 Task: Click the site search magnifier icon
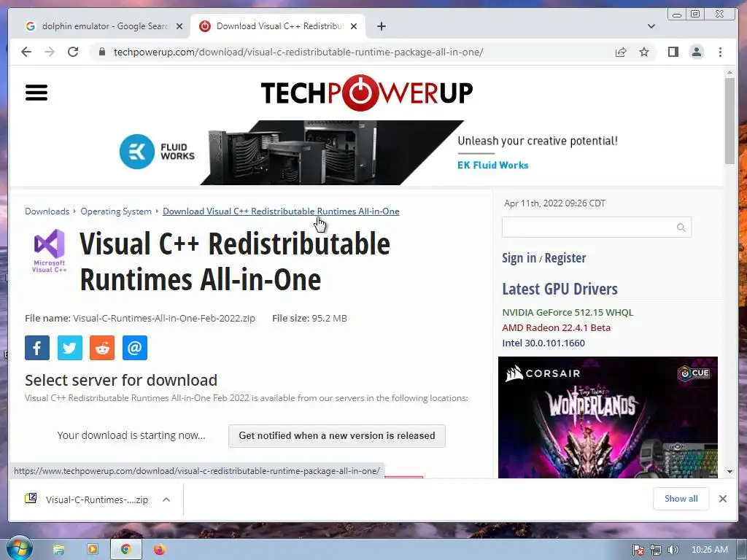pos(681,227)
